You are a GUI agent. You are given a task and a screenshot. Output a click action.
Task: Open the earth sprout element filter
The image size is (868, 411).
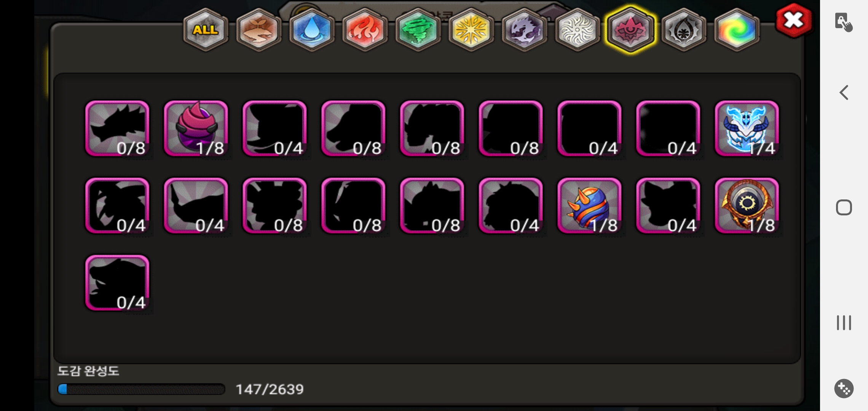click(258, 30)
